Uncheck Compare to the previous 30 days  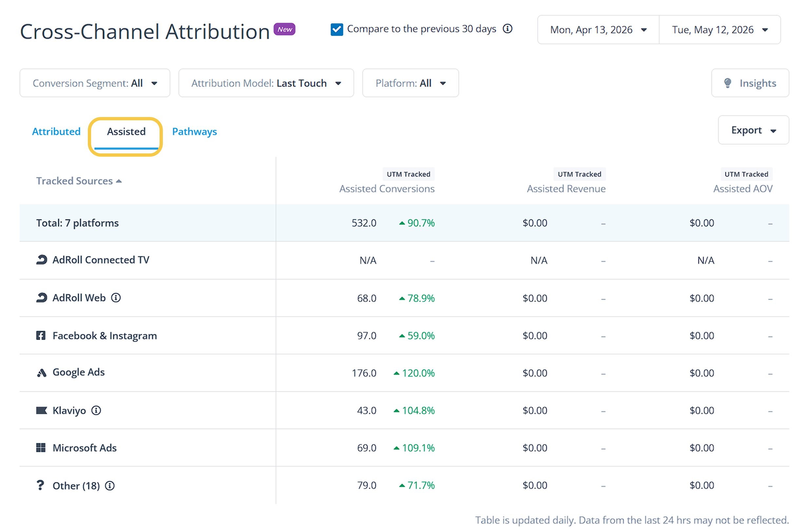tap(337, 30)
